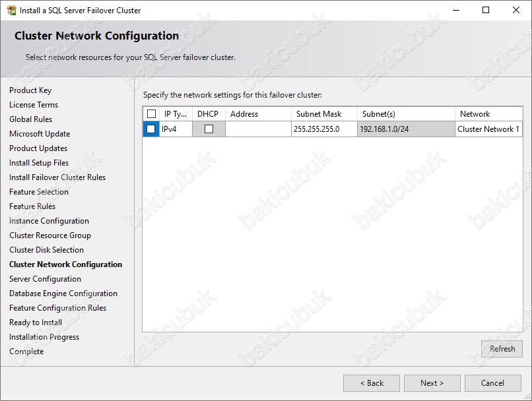Click the SQL Server setup title bar icon
The image size is (532, 401).
(11, 10)
